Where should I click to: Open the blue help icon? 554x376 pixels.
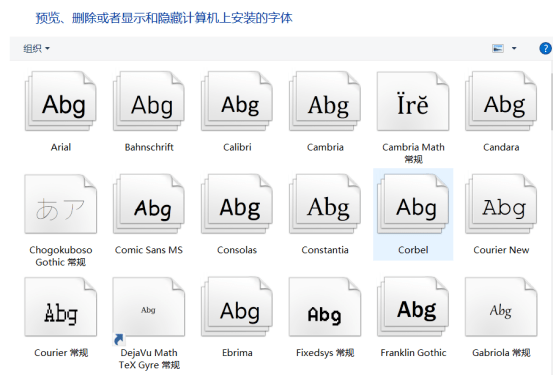pyautogui.click(x=545, y=48)
